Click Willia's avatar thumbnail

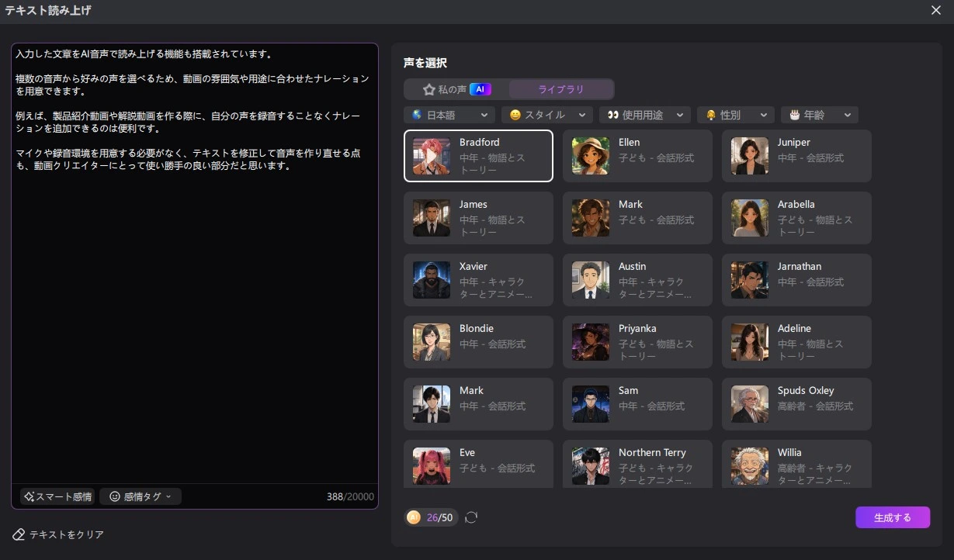[750, 466]
